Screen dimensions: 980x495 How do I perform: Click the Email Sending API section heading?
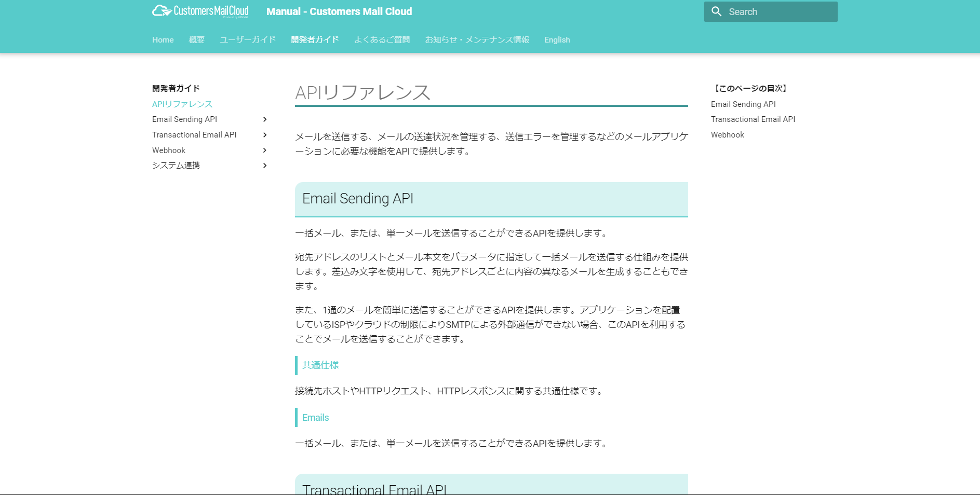coord(358,199)
